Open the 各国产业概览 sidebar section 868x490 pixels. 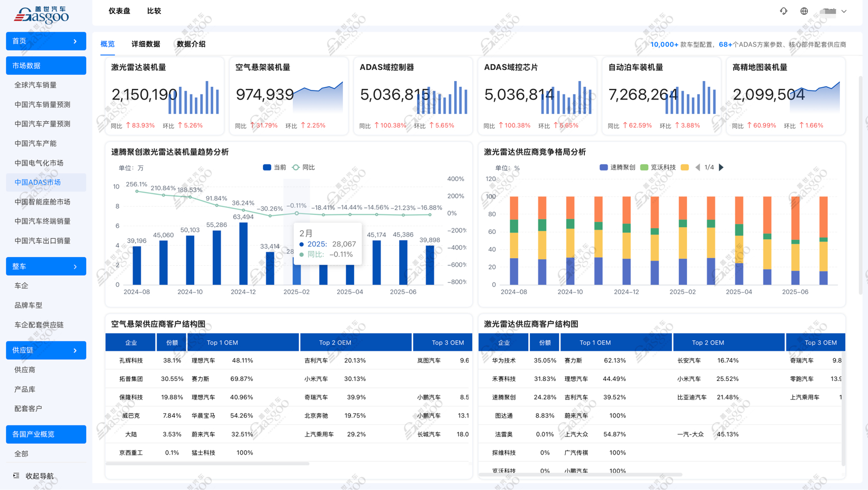tap(46, 434)
